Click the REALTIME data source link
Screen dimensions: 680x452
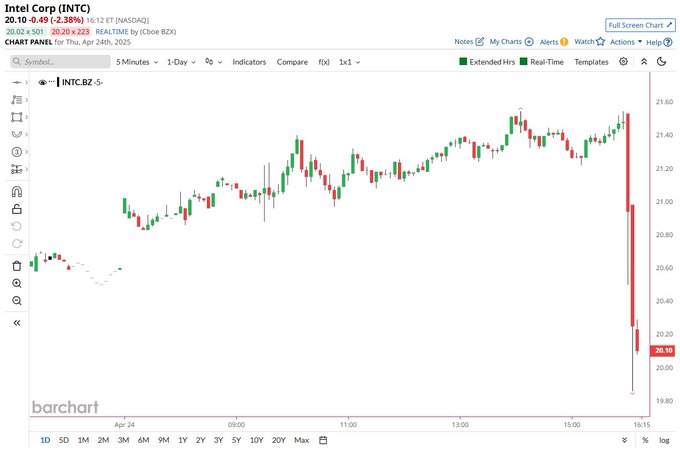(x=112, y=32)
